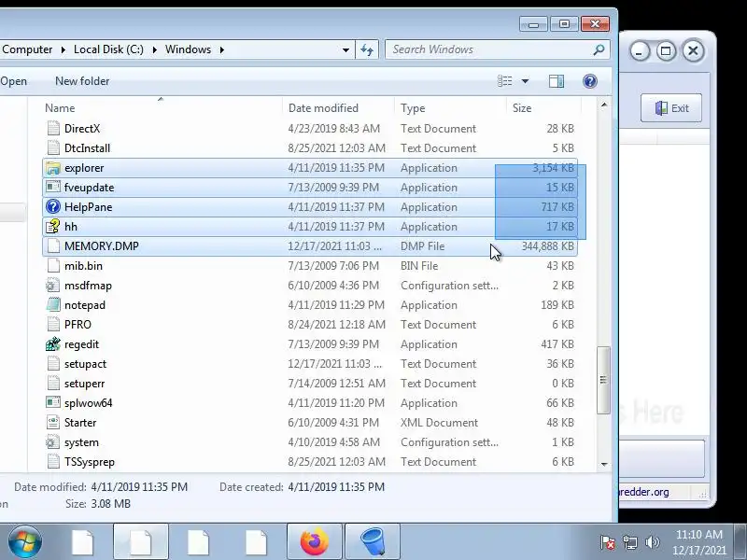Open the blue bin app in taskbar

pos(373,541)
